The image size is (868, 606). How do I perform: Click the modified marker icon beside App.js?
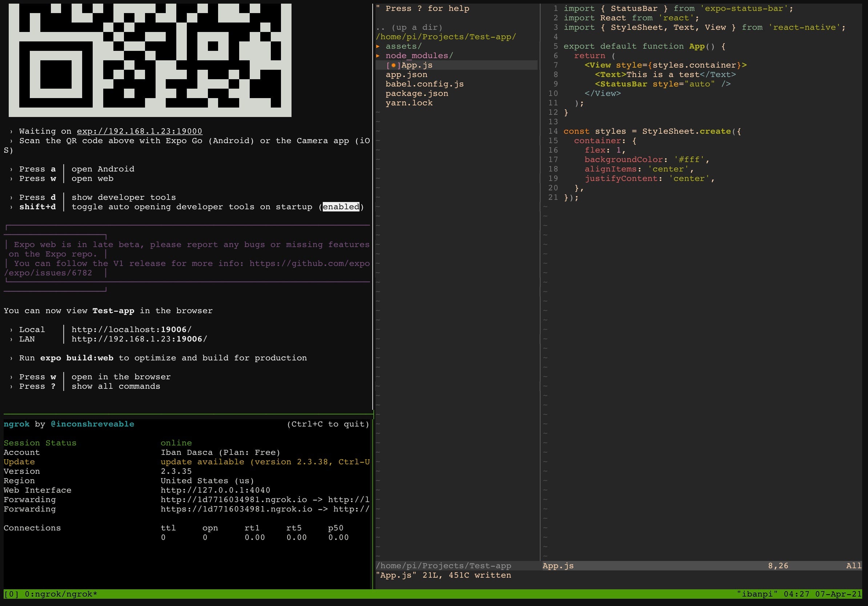pos(393,65)
